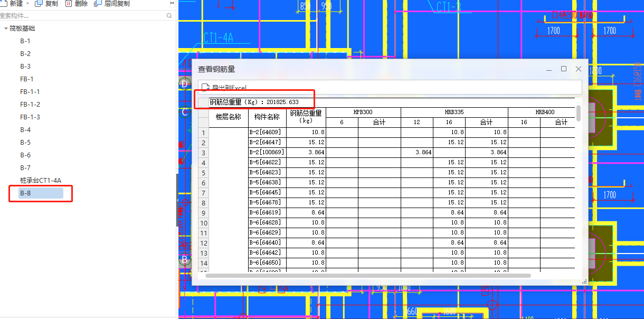The width and height of the screenshot is (644, 319).
Task: Select row number 3 in the table
Action: coord(204,153)
